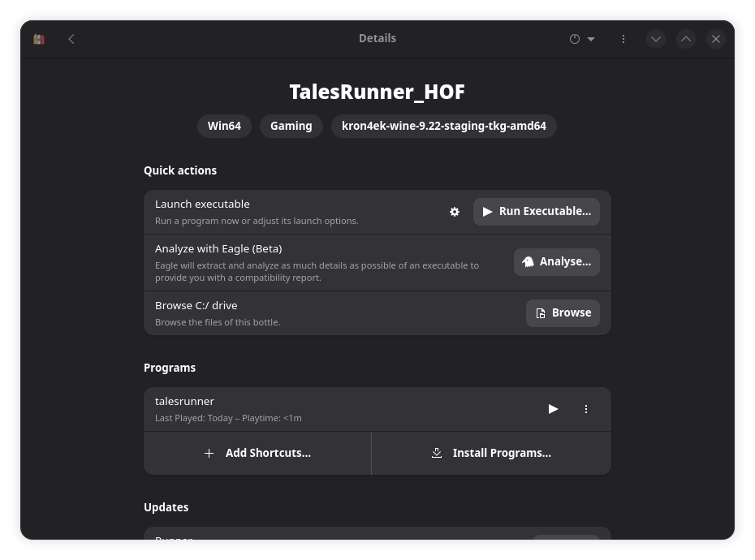Screen dimensions: 755x560
Task: Close the Details window
Action: coord(716,39)
